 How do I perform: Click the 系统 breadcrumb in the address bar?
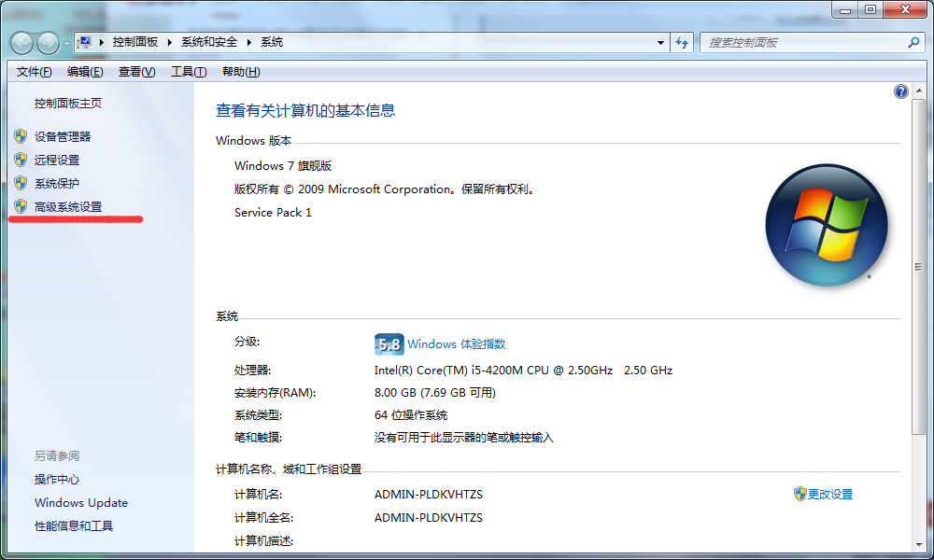(272, 42)
